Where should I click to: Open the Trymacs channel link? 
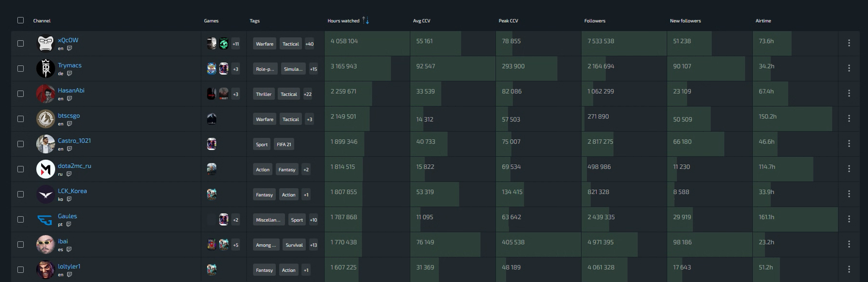click(70, 65)
